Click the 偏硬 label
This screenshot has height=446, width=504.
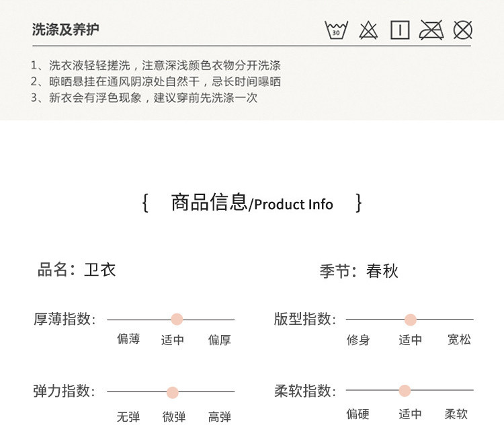pos(358,414)
